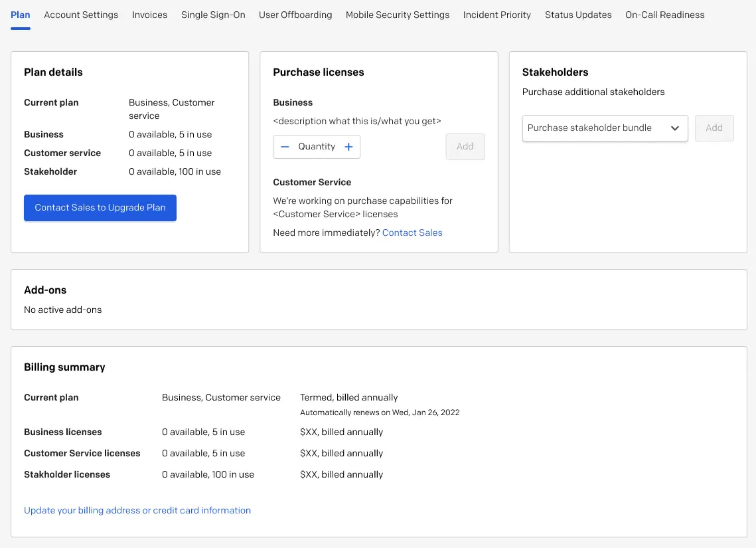Click Add button for stakeholder bundle

(714, 128)
